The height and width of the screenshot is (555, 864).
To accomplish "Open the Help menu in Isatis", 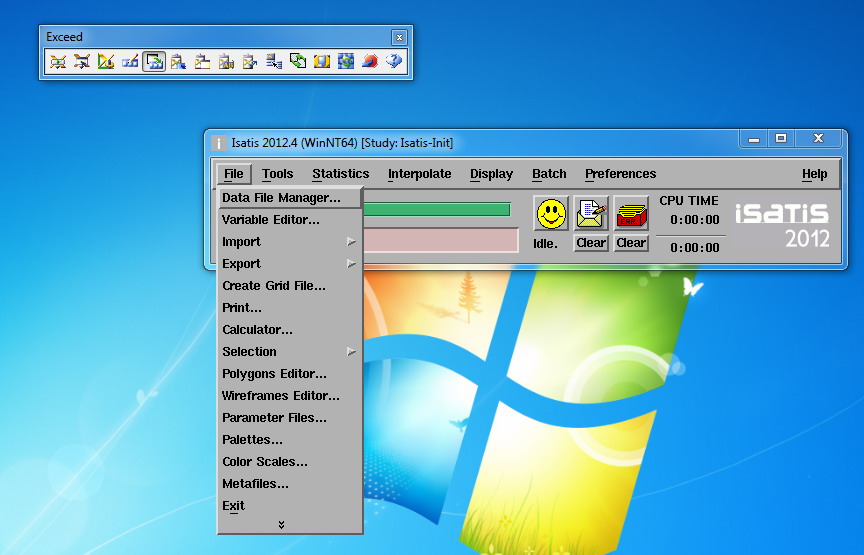I will click(814, 174).
